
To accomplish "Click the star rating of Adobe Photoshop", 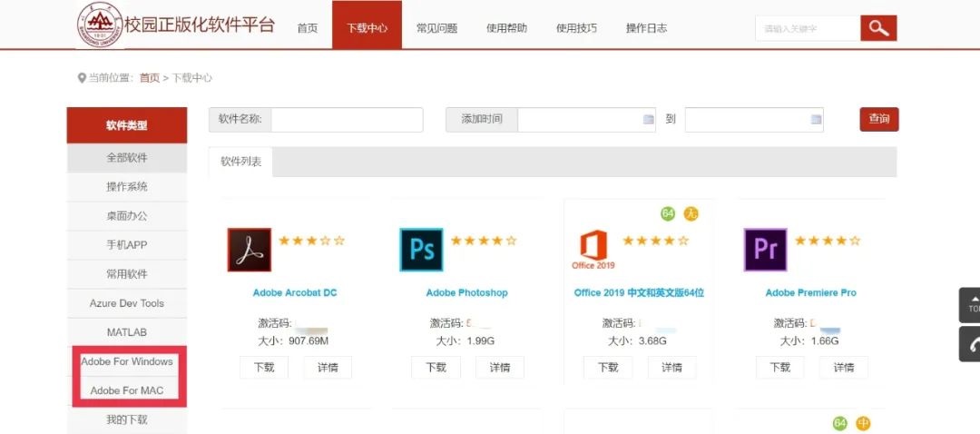I will pos(484,240).
